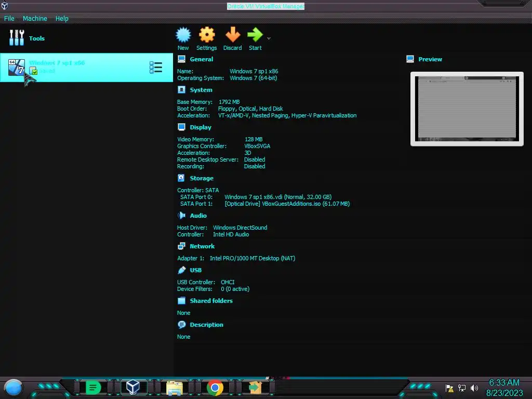Open the Machine menu

[x=35, y=18]
